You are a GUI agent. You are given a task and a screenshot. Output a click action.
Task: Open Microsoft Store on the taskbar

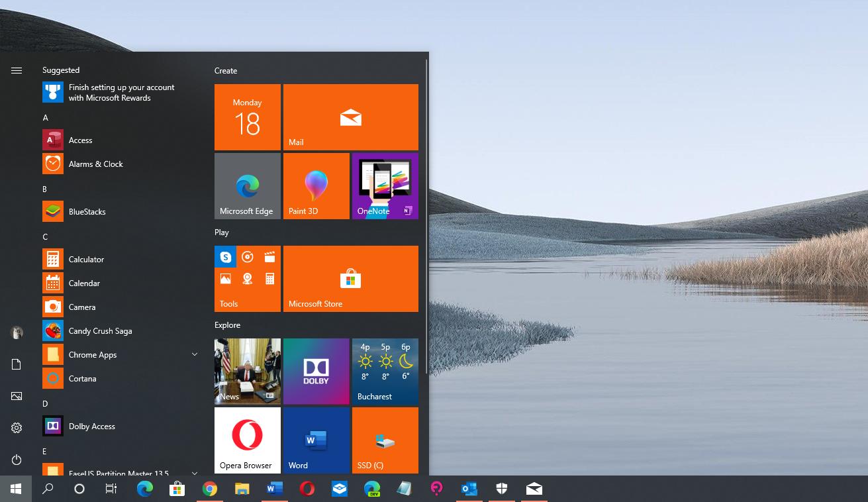pos(177,489)
